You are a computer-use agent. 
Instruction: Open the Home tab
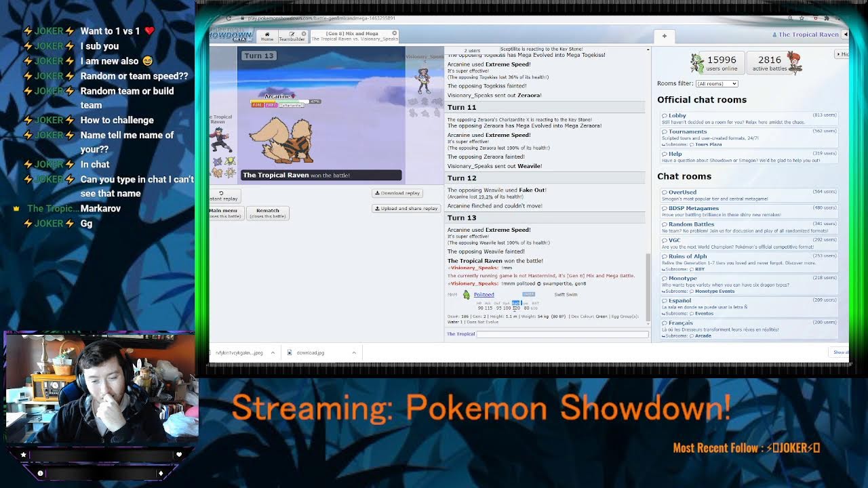coord(267,36)
